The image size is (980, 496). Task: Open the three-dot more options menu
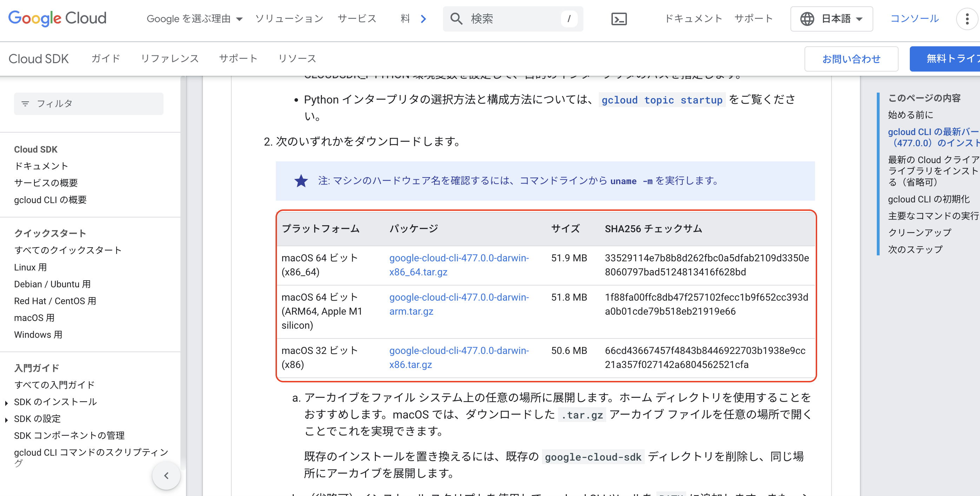[967, 19]
